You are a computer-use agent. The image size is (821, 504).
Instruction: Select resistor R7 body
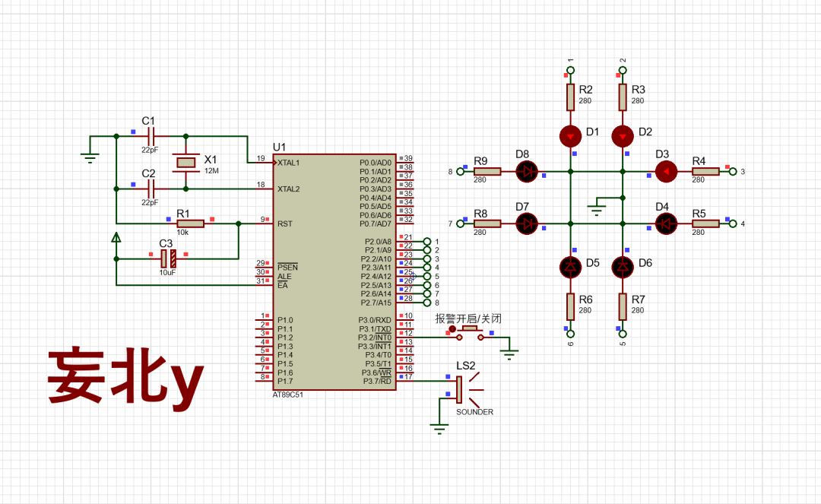(623, 306)
